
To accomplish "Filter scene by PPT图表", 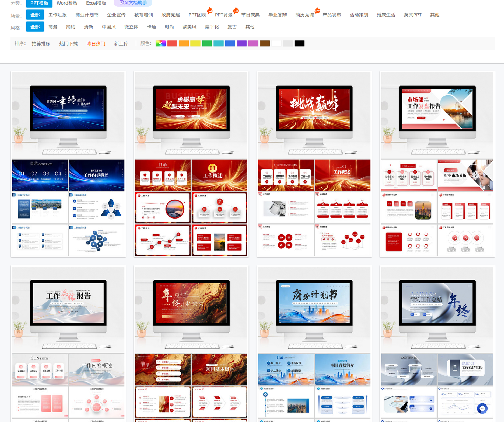I will pos(197,15).
